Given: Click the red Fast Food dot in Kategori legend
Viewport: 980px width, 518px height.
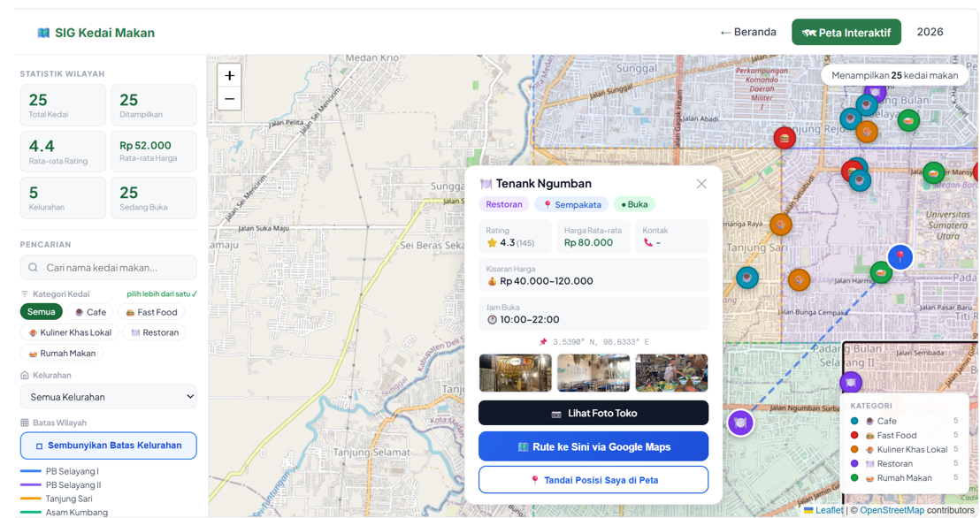Looking at the screenshot, I should coord(854,436).
